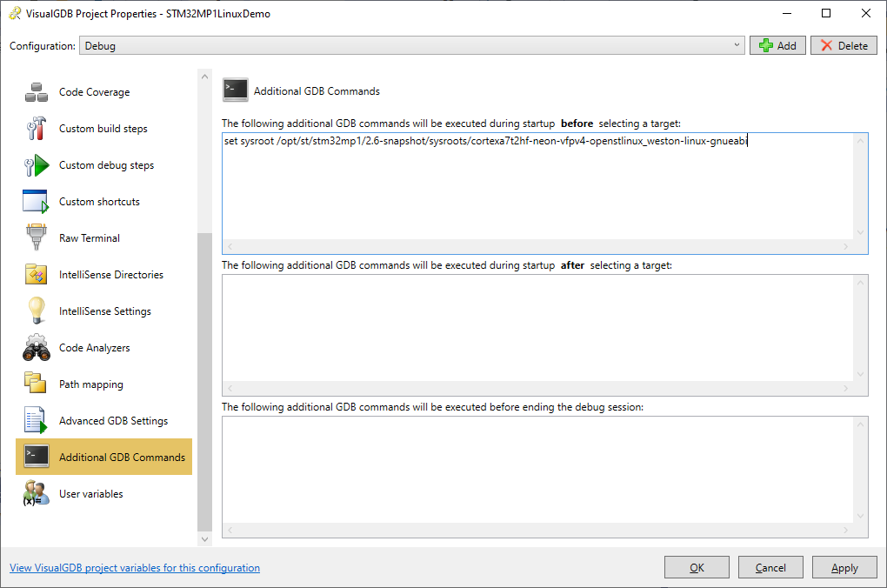
Task: Click the Code Analyzers binoculars icon
Action: (x=37, y=347)
